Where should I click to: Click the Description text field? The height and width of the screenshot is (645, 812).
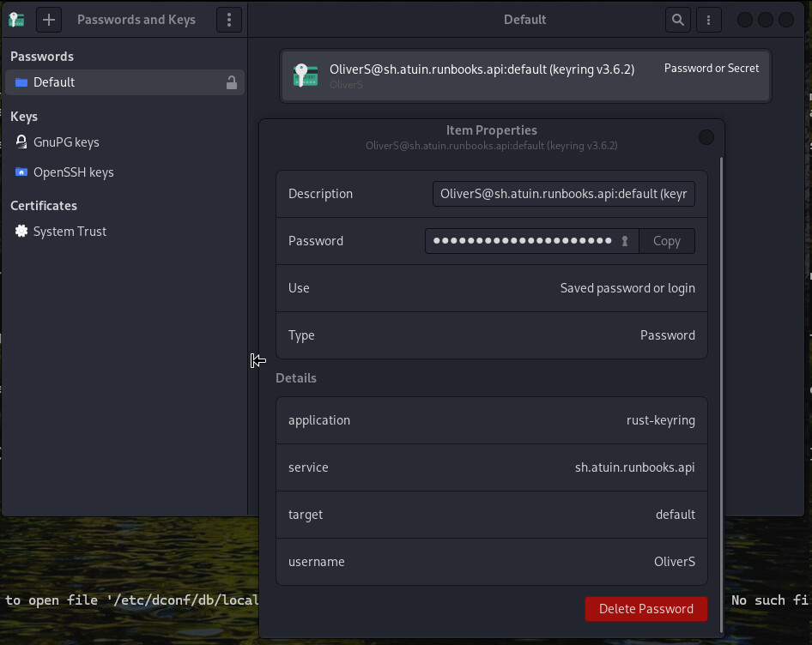(x=563, y=194)
